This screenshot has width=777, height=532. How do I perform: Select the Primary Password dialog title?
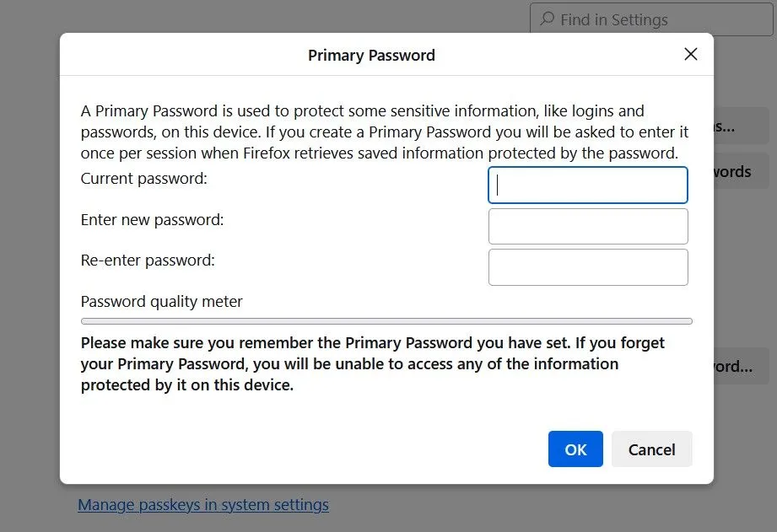[x=371, y=55]
